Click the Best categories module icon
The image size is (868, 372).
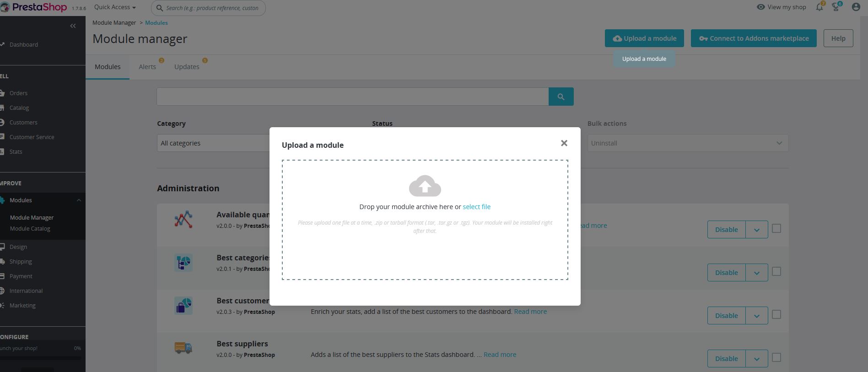[183, 263]
